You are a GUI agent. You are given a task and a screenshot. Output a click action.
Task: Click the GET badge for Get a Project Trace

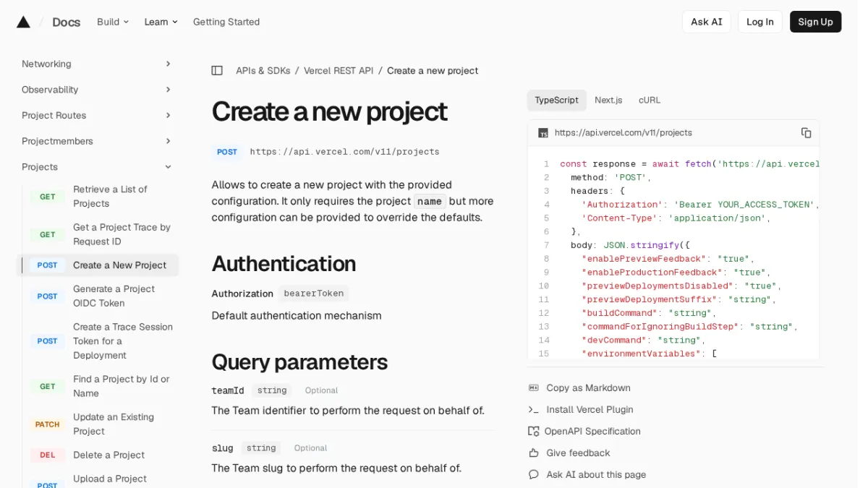[48, 234]
